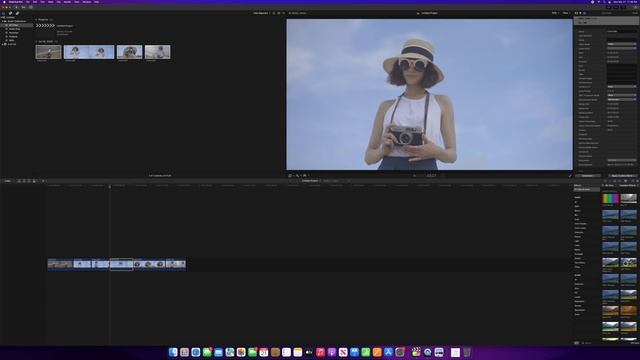Open Trash in the Dock

click(467, 352)
